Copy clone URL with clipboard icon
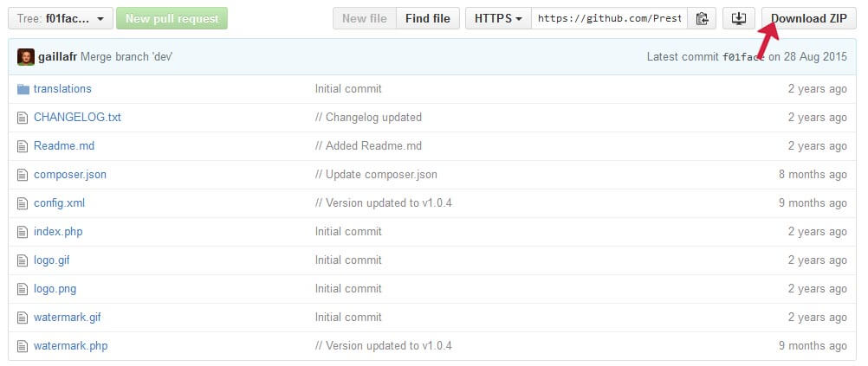The image size is (868, 366). [702, 18]
